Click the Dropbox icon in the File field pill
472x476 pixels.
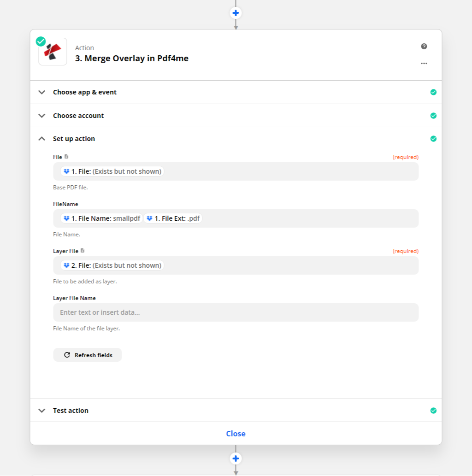pos(66,171)
